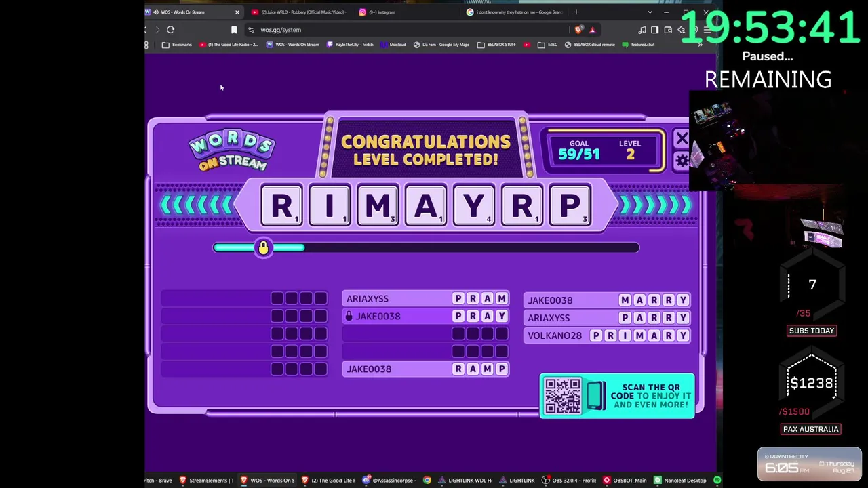The width and height of the screenshot is (868, 488).
Task: Click the letter tile Y
Action: point(474,205)
